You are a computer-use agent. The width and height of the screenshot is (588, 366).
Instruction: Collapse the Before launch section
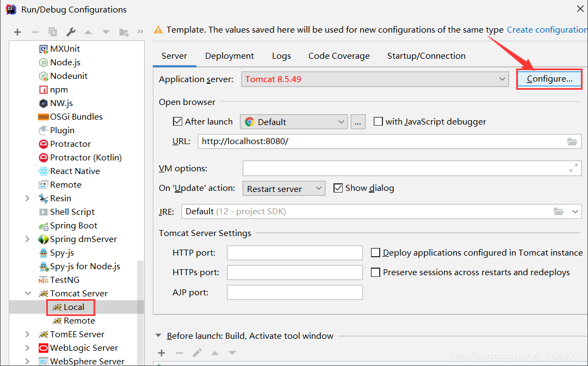coord(159,336)
